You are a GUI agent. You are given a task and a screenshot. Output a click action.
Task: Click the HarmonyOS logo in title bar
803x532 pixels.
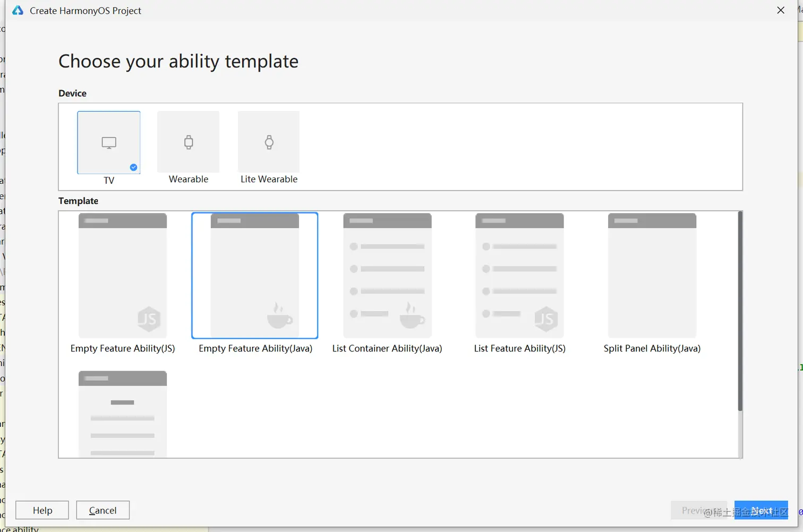[18, 11]
